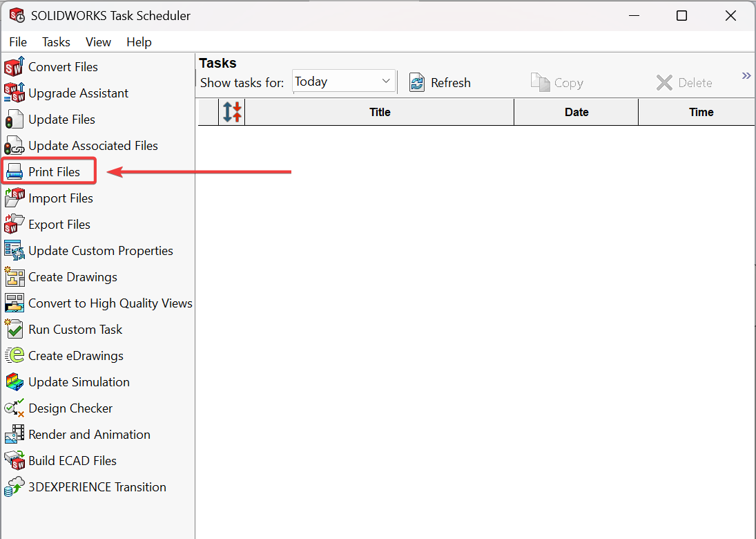Screen dimensions: 756x539
Task: Select the Update Files traffic-light icon
Action: [x=14, y=119]
